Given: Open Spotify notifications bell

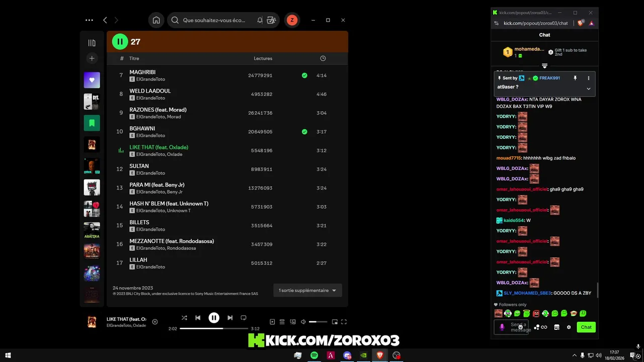Looking at the screenshot, I should [260, 20].
